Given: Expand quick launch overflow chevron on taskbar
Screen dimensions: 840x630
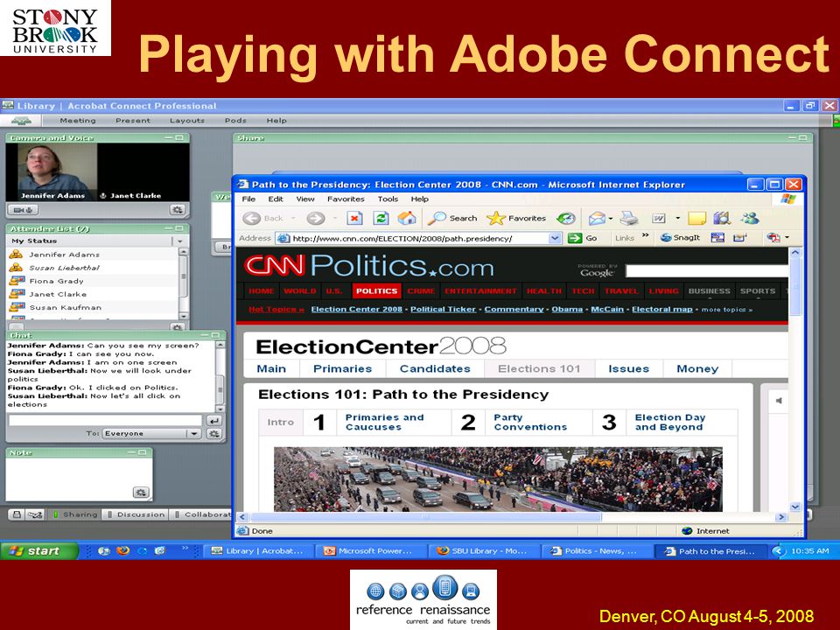Looking at the screenshot, I should pos(185,548).
